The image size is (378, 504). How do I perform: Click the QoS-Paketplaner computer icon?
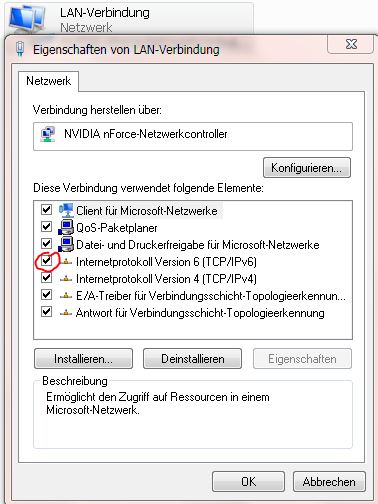(x=66, y=228)
